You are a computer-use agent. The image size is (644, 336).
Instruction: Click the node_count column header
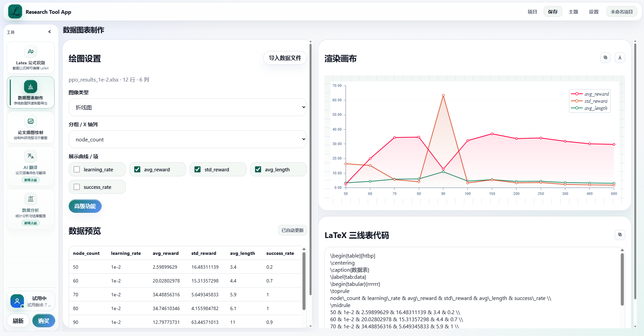coord(86,253)
